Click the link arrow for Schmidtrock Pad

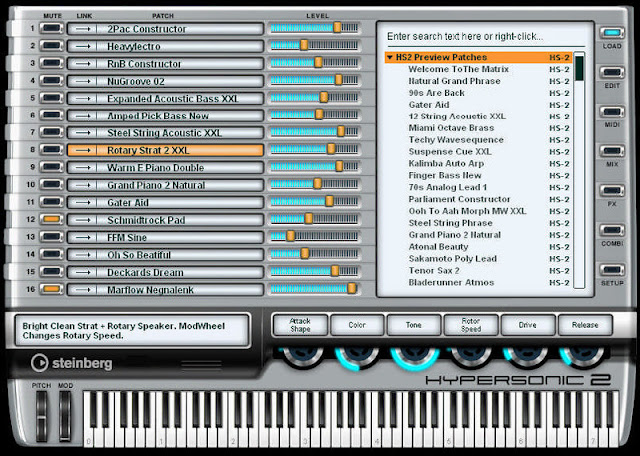(82, 220)
